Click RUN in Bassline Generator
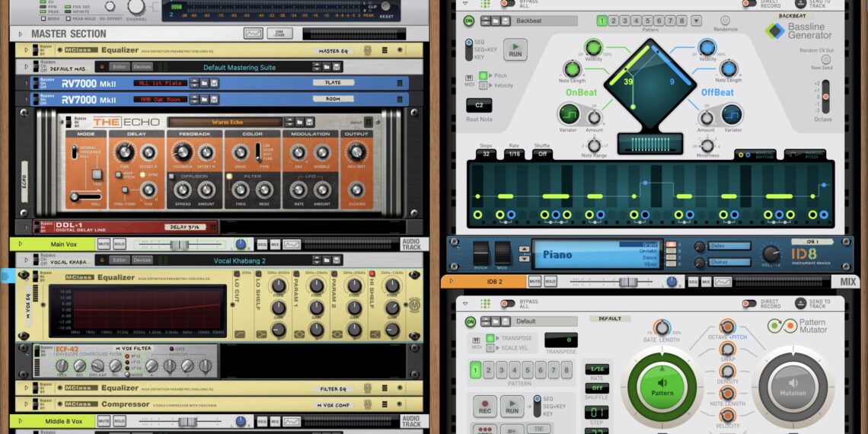Image resolution: width=868 pixels, height=434 pixels. [515, 49]
